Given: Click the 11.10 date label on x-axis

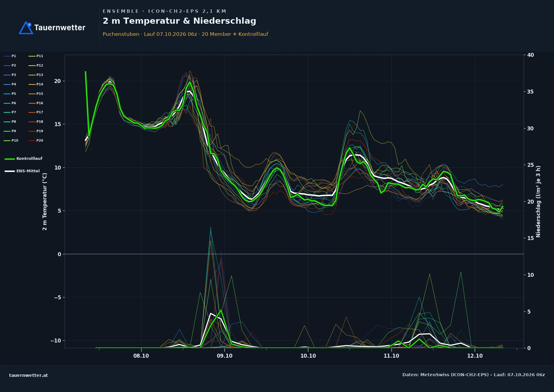Looking at the screenshot, I should click(392, 356).
